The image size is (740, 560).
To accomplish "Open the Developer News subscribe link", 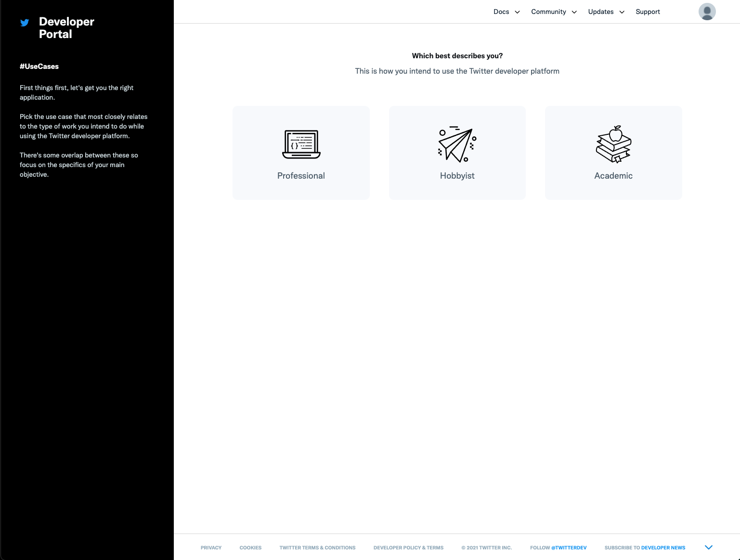I will tap(663, 547).
